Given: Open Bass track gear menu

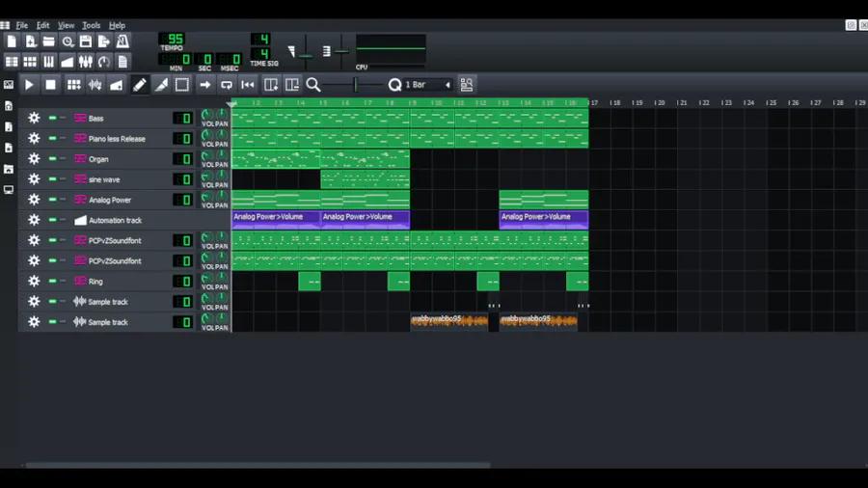Looking at the screenshot, I should (34, 118).
